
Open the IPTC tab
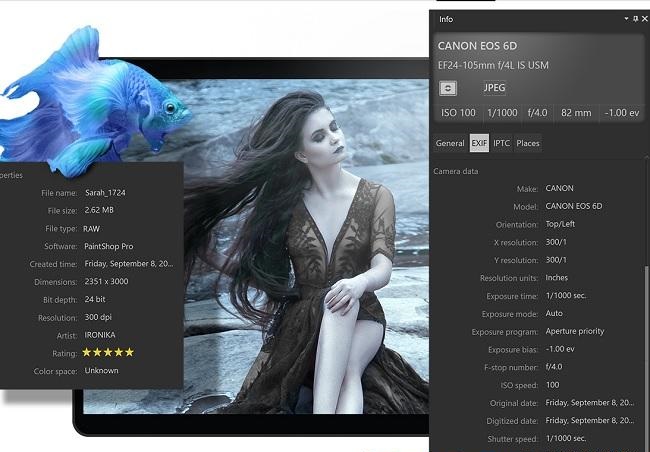point(501,143)
